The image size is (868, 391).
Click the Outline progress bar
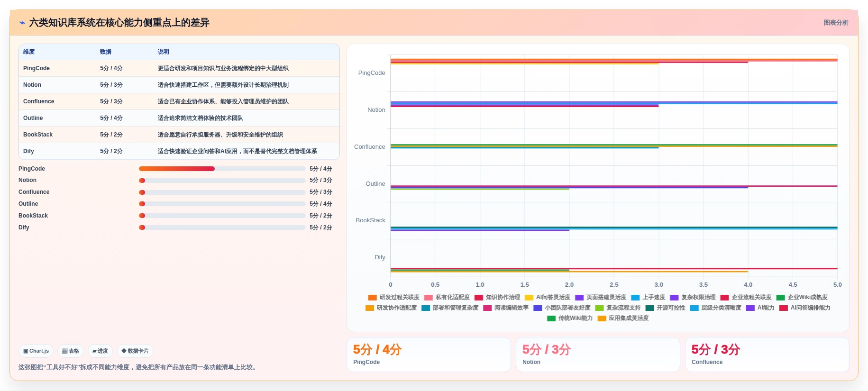tap(222, 204)
